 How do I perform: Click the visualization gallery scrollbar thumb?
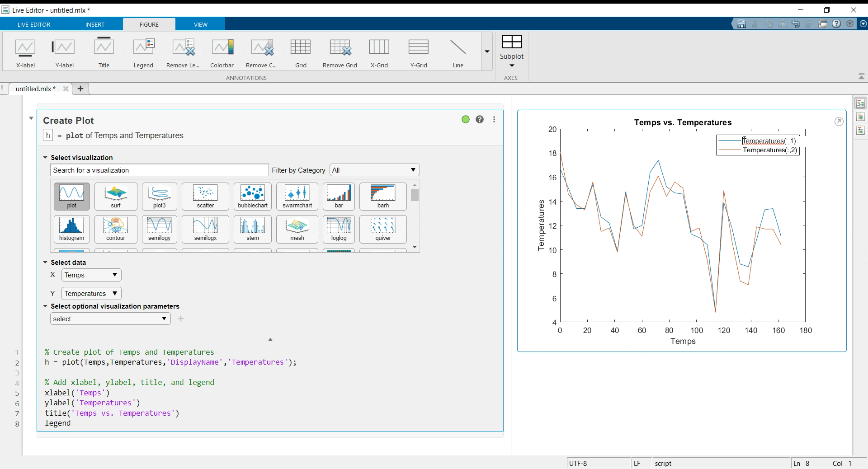coord(415,195)
